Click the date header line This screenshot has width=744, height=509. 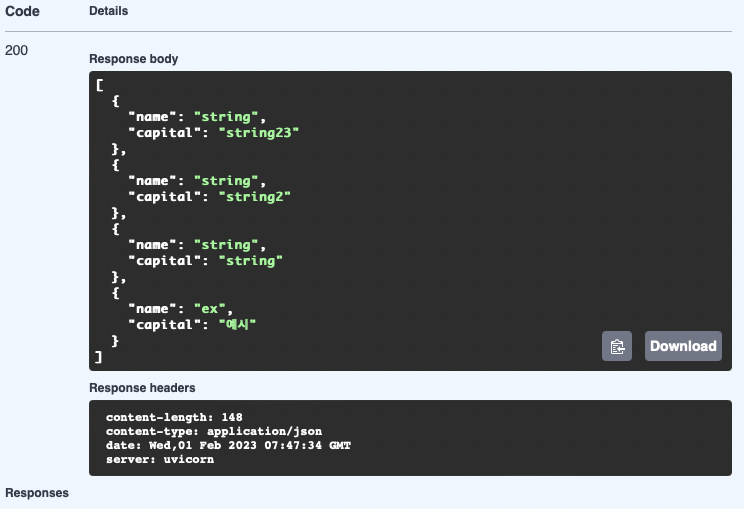pyautogui.click(x=228, y=445)
